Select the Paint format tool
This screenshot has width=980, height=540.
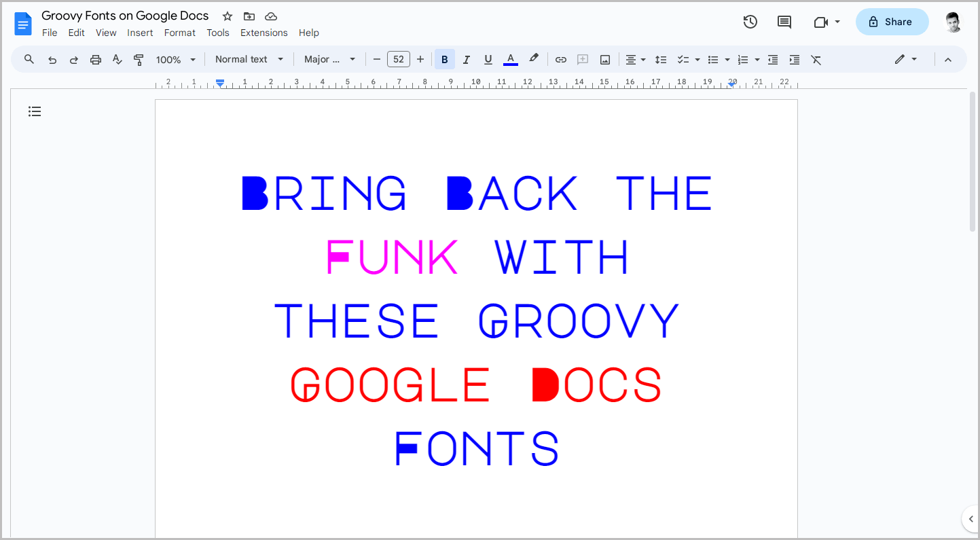click(x=139, y=59)
